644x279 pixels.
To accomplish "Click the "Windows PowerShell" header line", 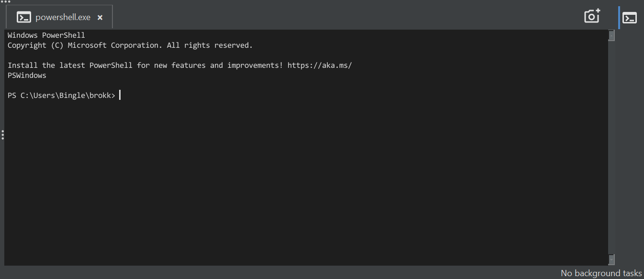I will [46, 35].
